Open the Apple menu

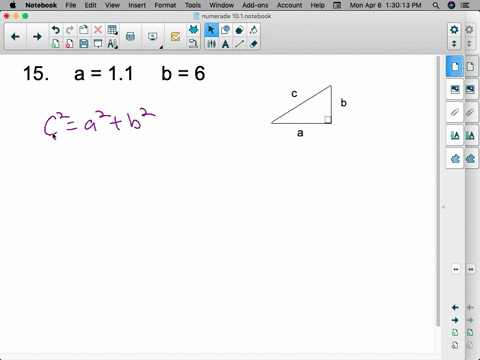point(13,5)
